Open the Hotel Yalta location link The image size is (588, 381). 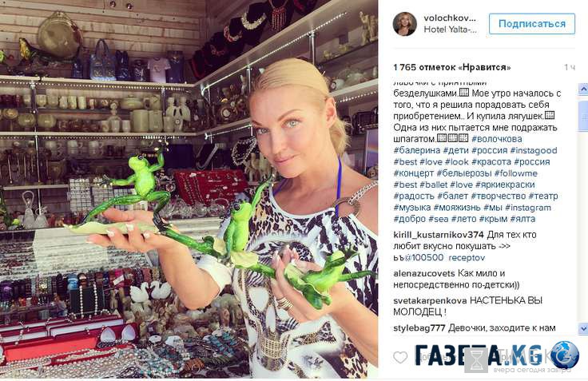coord(450,30)
